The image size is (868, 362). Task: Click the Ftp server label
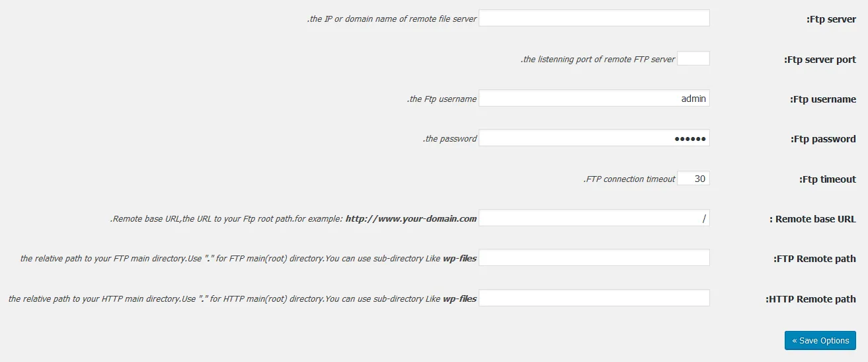coord(831,19)
